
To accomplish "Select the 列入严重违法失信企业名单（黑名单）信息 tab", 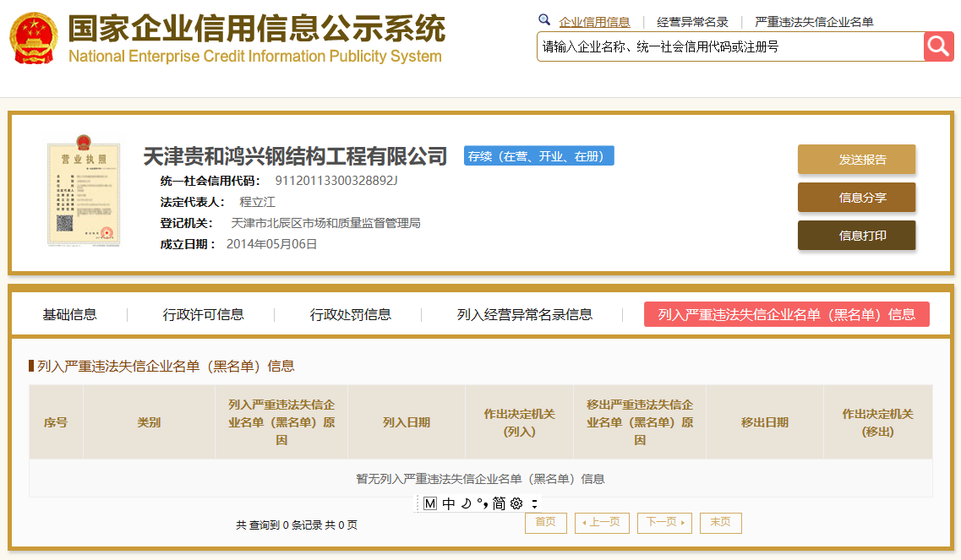I will pos(786,314).
